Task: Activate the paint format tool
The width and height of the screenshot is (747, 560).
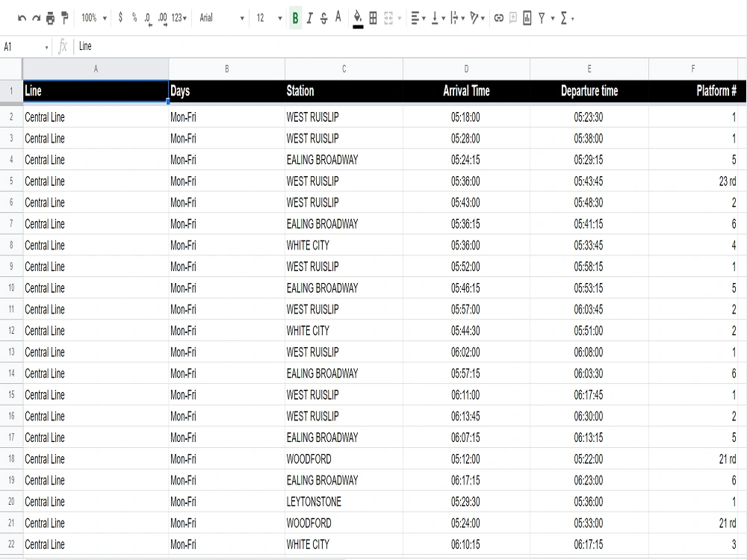Action: point(65,19)
